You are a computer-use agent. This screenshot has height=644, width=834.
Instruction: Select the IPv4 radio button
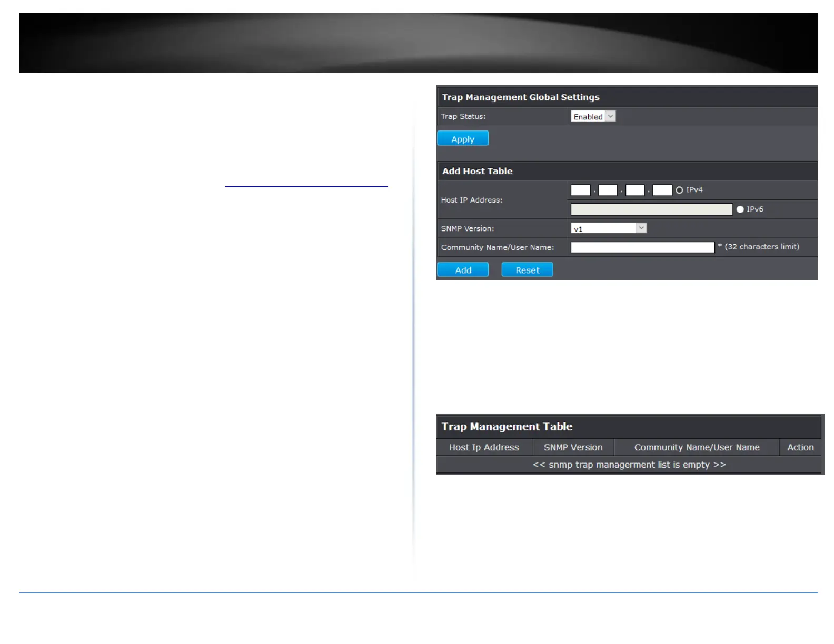point(679,190)
